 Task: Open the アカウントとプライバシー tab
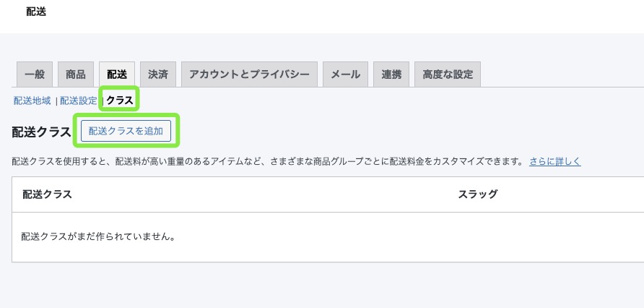click(249, 74)
